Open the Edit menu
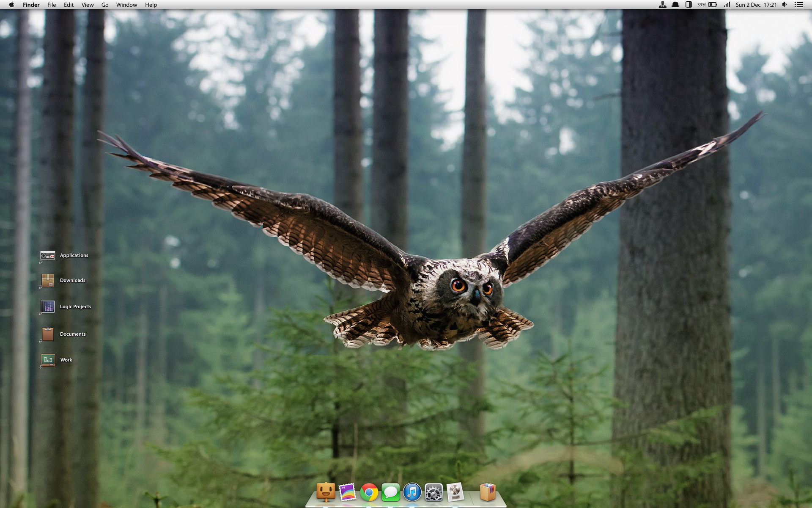Screen dimensions: 812x508 (69, 5)
